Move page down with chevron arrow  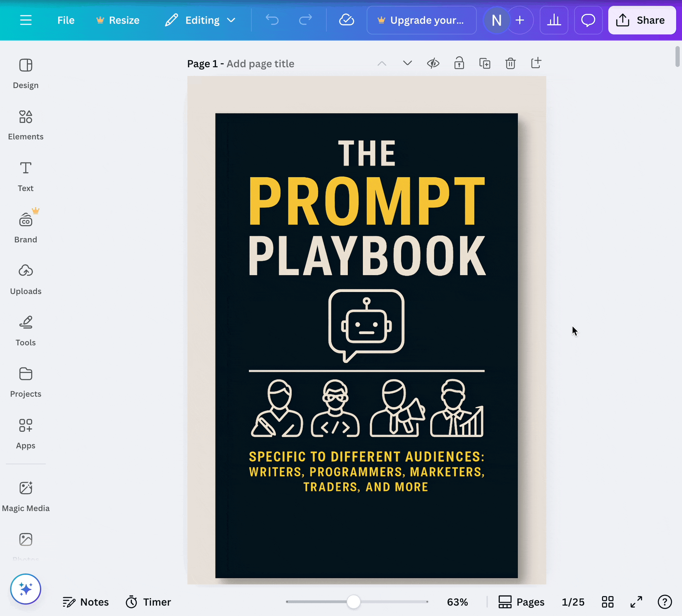(x=407, y=64)
